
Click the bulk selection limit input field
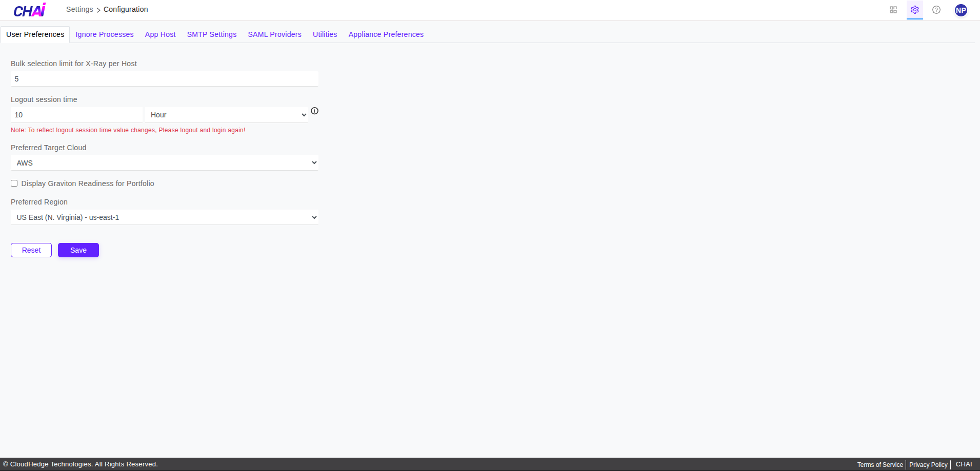[164, 78]
